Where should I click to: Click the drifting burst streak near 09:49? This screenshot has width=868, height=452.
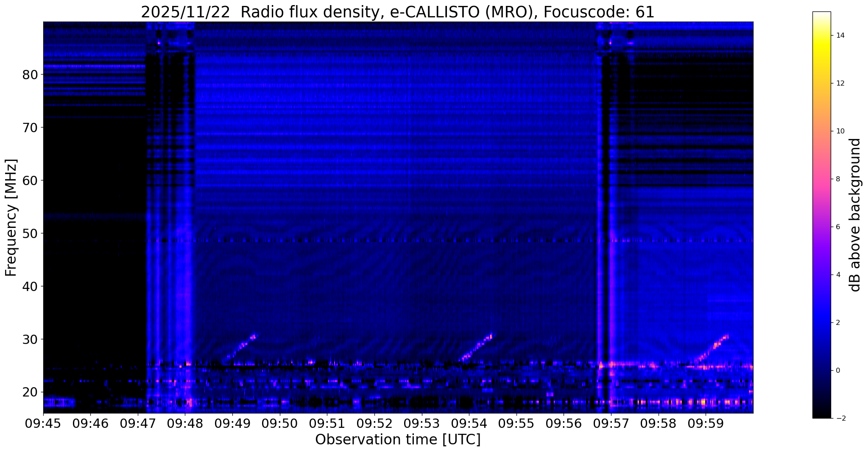[240, 348]
